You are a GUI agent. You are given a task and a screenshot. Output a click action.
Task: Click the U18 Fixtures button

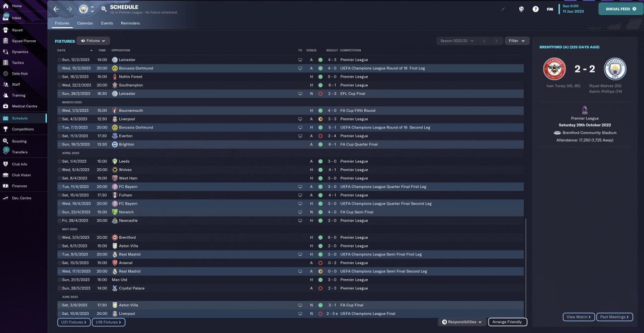coord(109,322)
